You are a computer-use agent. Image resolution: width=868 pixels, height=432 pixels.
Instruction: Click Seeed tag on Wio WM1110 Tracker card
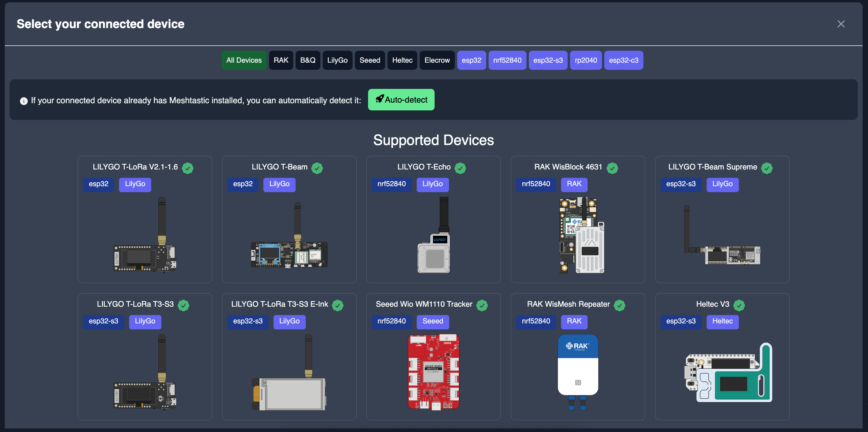click(x=433, y=322)
